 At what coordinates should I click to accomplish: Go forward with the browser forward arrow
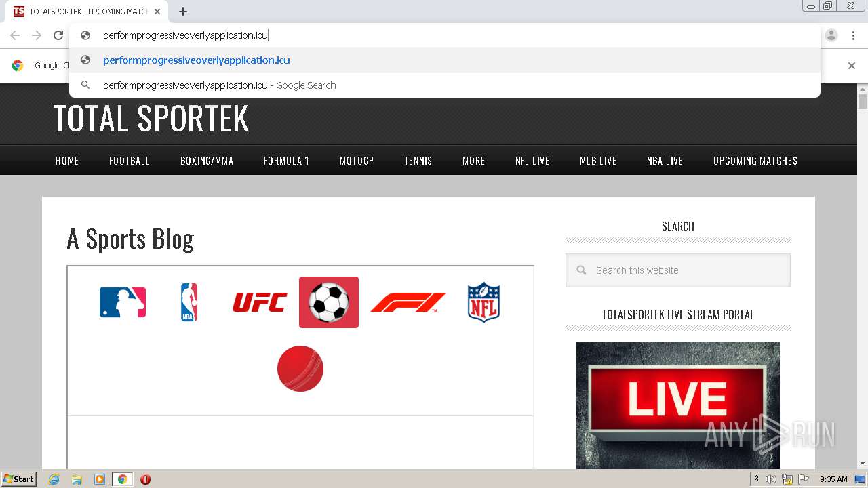pyautogui.click(x=37, y=35)
